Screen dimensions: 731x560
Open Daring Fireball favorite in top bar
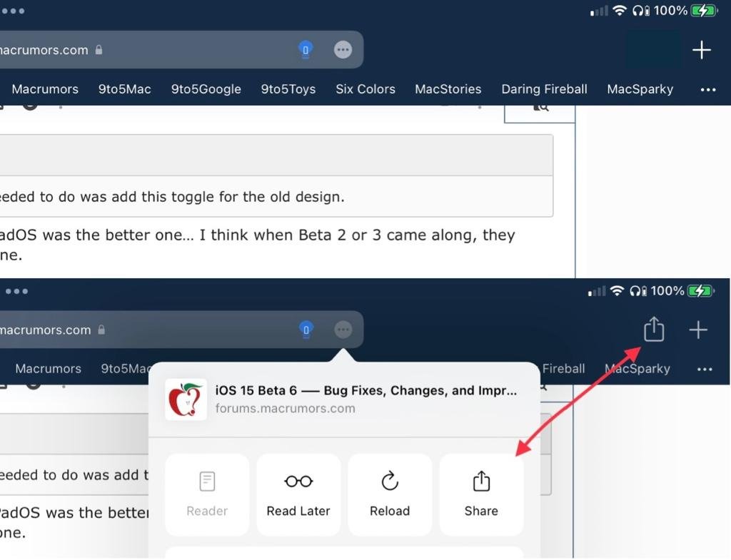point(544,89)
